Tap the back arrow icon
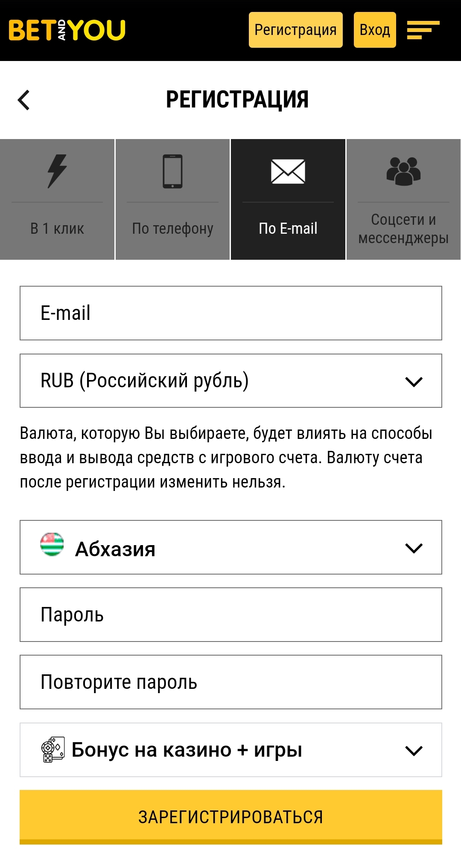 (24, 100)
